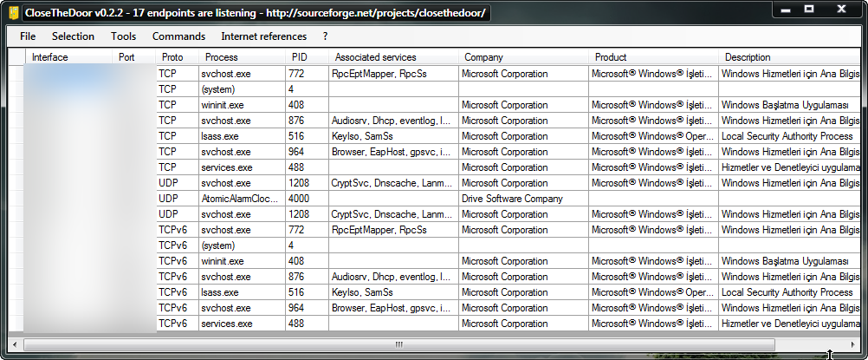
Task: Open the ? help menu
Action: tap(325, 36)
